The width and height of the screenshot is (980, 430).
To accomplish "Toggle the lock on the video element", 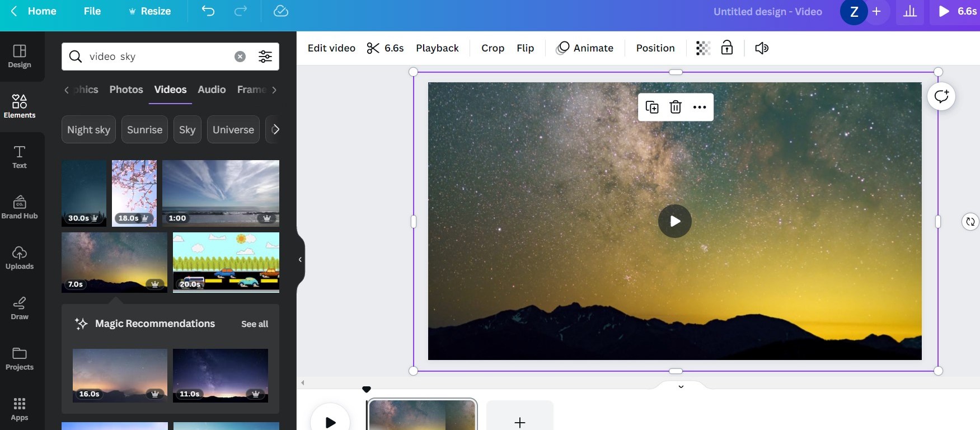I will [x=727, y=48].
